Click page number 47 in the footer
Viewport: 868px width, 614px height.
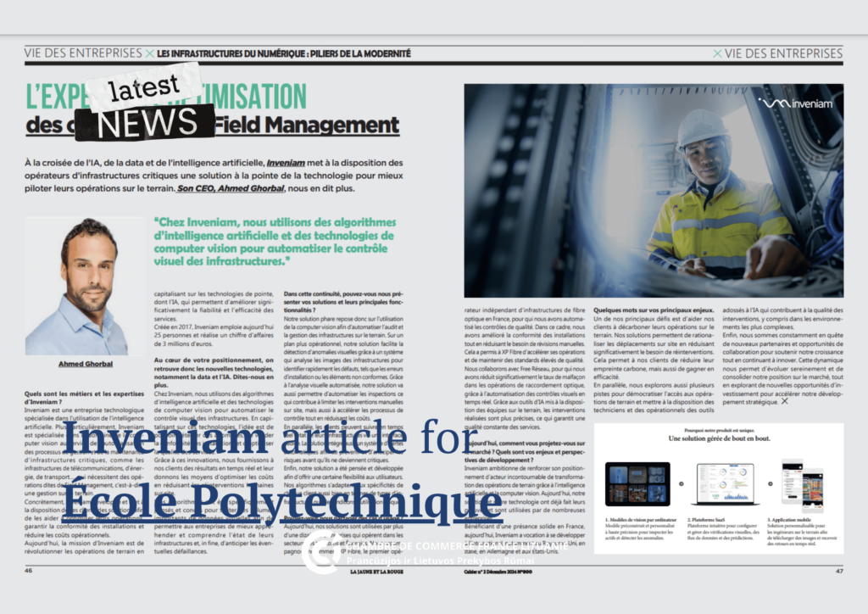[839, 571]
